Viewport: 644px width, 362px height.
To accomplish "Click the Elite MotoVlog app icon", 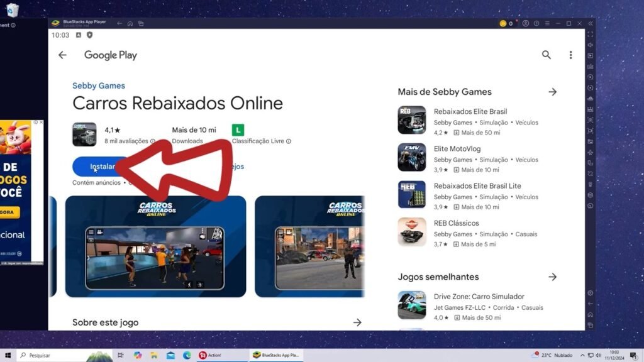I will [x=411, y=157].
